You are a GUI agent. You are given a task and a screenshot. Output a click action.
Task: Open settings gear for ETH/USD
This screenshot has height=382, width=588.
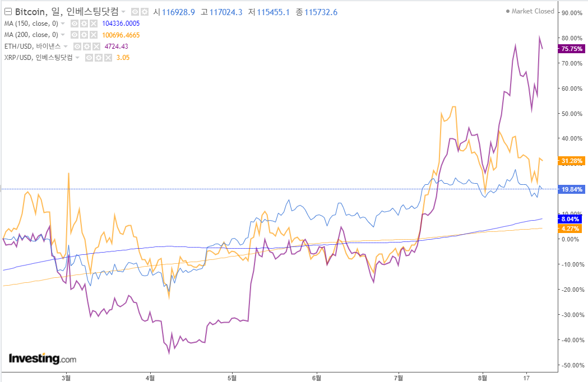[x=87, y=46]
